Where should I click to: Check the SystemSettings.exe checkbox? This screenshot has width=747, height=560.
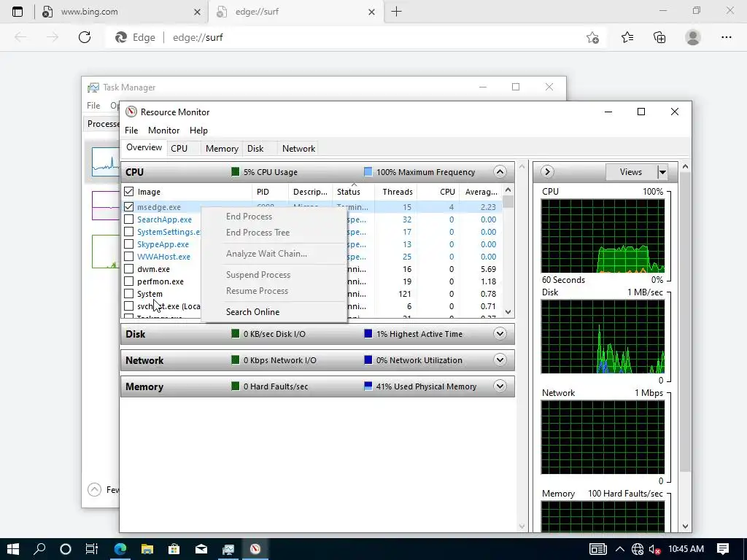click(x=128, y=231)
